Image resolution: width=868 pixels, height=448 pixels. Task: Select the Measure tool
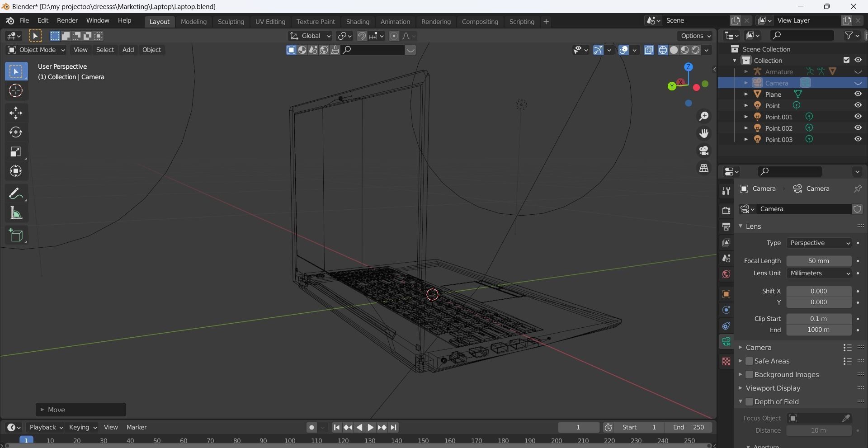pyautogui.click(x=16, y=213)
